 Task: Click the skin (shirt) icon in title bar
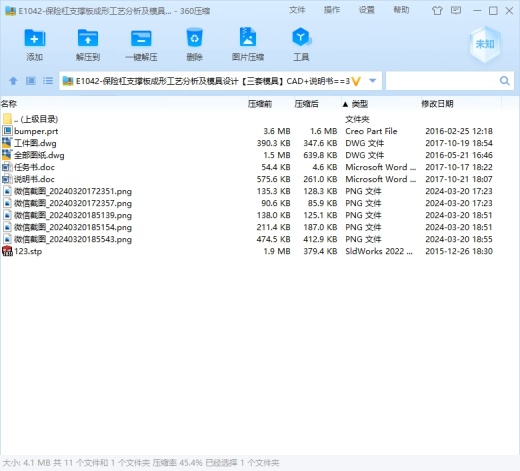437,11
